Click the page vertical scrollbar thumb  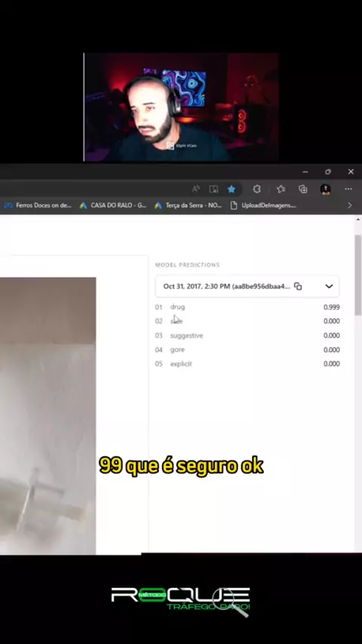(x=358, y=274)
